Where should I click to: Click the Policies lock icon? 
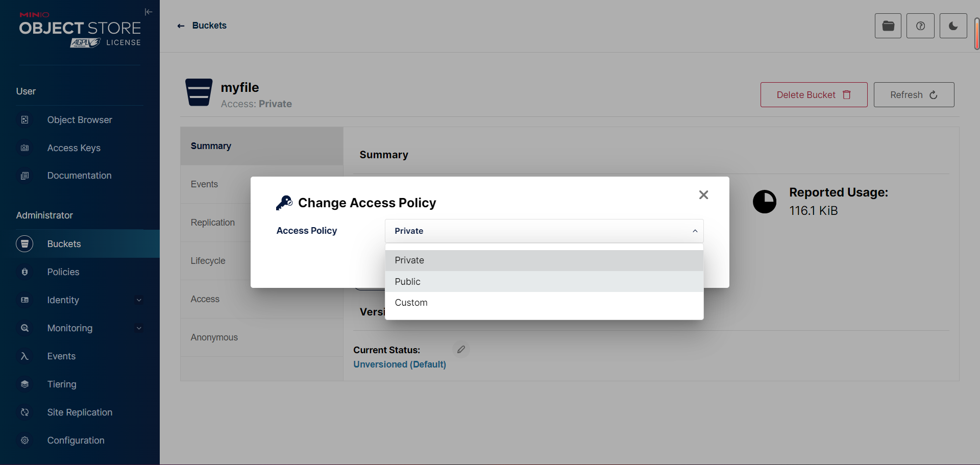[x=24, y=272]
